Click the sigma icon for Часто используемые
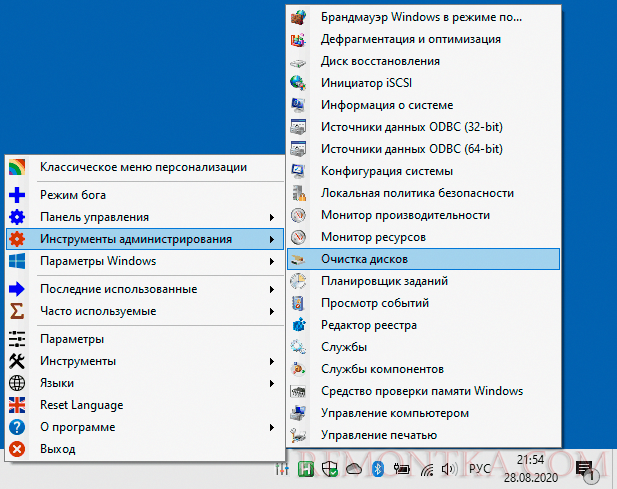This screenshot has height=489, width=617. click(x=17, y=311)
